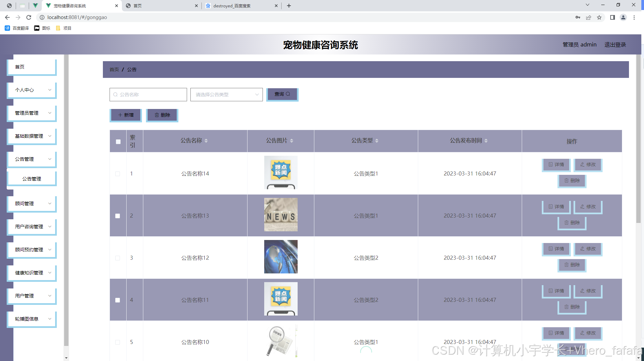
Task: Click the browser back arrow
Action: (x=7, y=17)
